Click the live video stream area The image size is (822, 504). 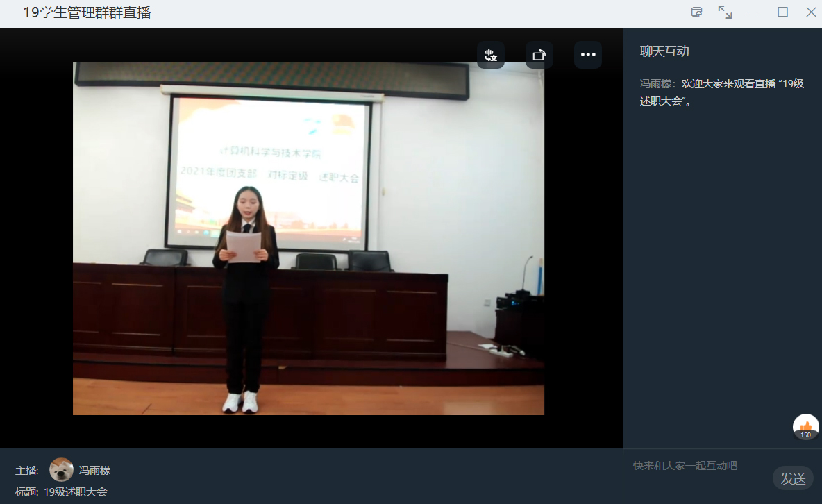click(x=308, y=238)
